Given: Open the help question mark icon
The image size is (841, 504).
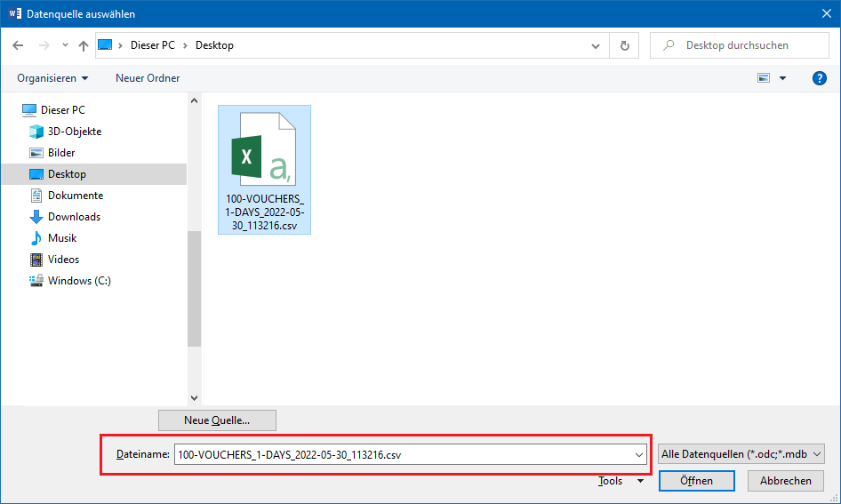Looking at the screenshot, I should 820,78.
